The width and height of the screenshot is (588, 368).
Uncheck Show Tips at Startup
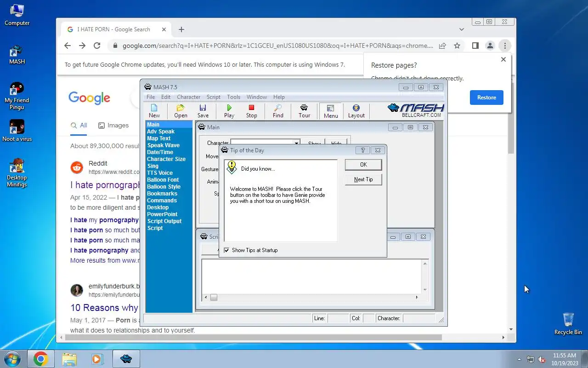coord(226,250)
